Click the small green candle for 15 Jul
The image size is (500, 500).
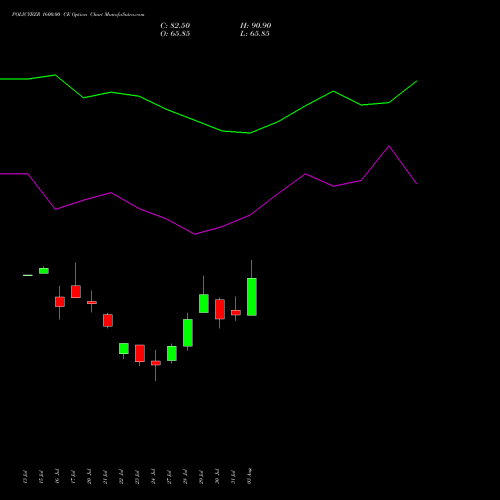coord(44,271)
